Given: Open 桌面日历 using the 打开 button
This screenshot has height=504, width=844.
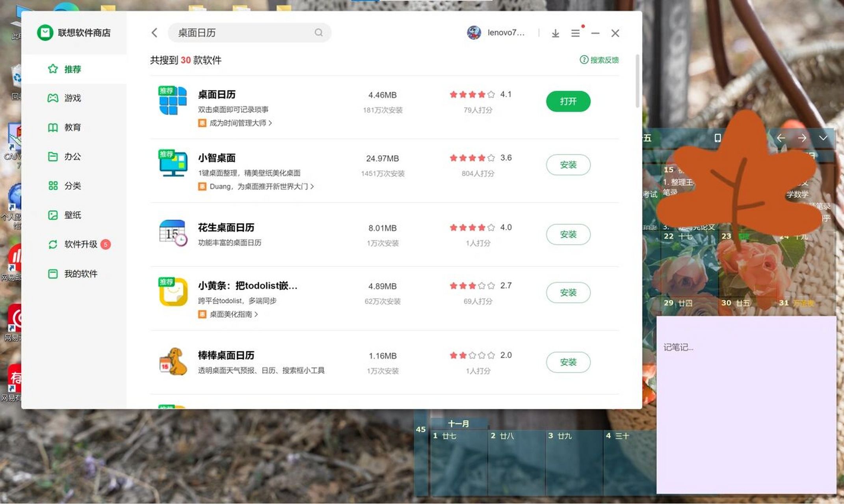Looking at the screenshot, I should pos(568,101).
